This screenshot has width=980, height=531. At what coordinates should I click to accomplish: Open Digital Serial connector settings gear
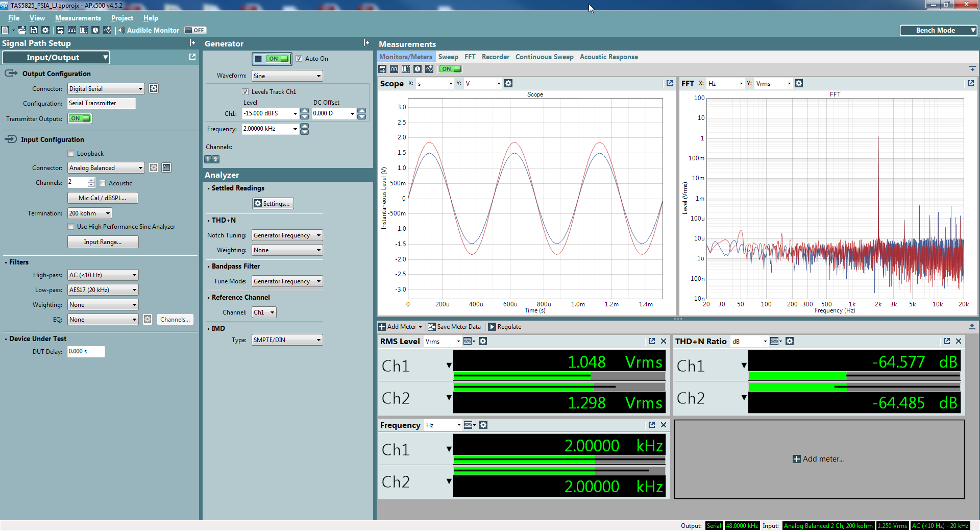coord(154,88)
